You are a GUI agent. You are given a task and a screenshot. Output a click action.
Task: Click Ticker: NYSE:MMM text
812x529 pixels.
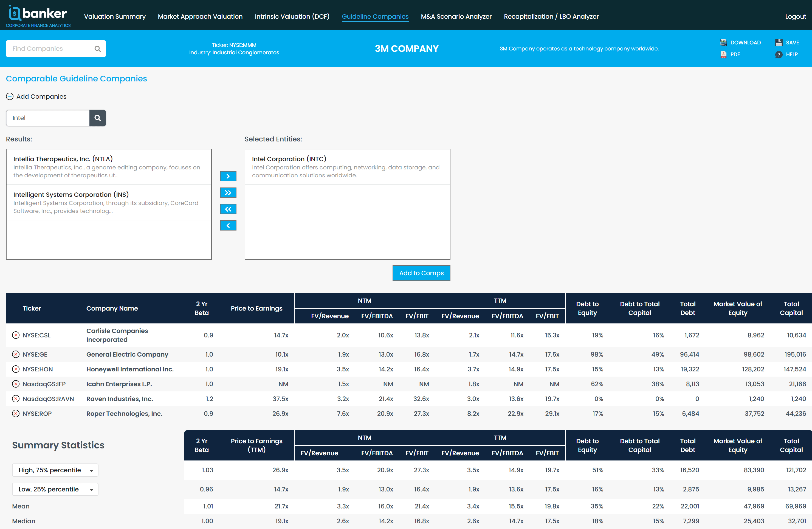point(234,45)
